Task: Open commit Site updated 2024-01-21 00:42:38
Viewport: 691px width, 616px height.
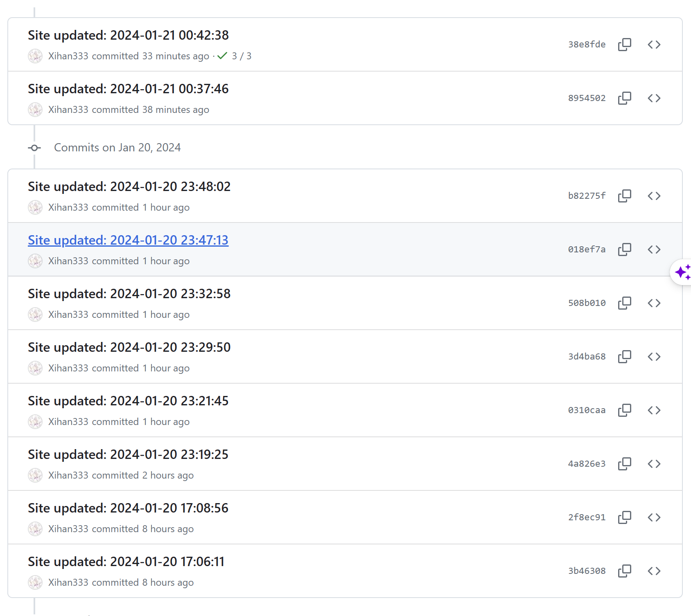Action: [x=128, y=35]
